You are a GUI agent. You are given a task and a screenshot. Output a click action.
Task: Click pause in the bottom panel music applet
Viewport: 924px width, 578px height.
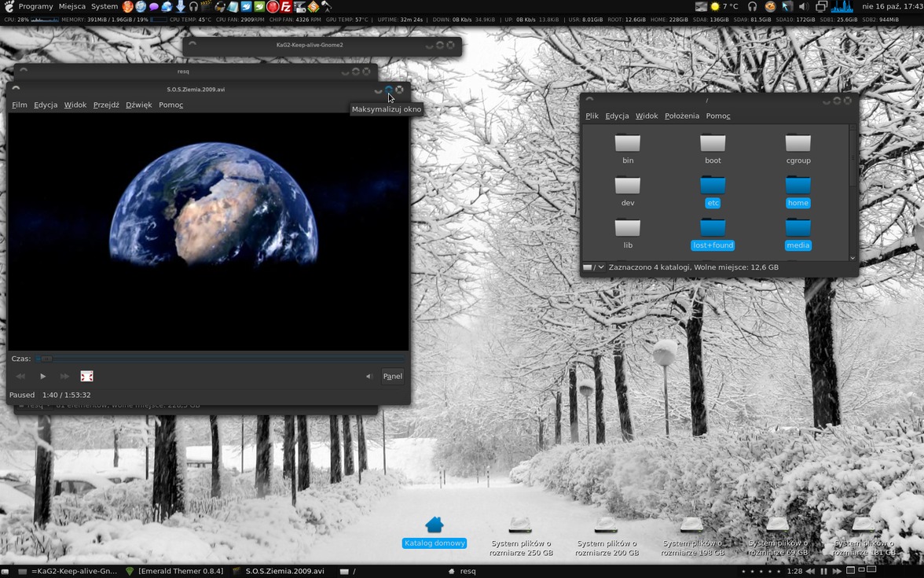click(823, 571)
